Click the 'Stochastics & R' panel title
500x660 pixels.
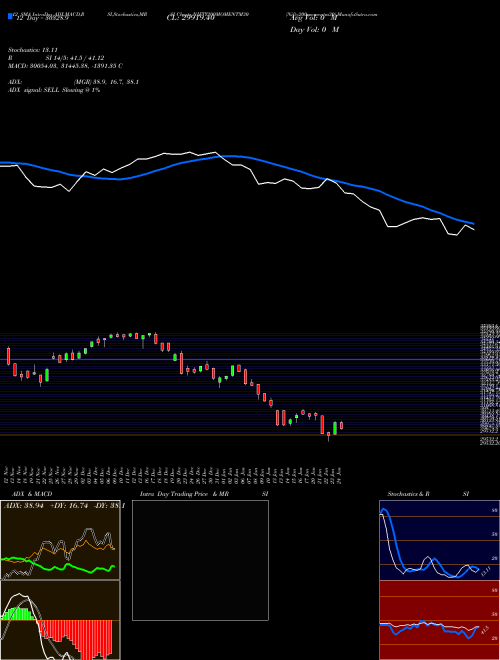point(408,494)
